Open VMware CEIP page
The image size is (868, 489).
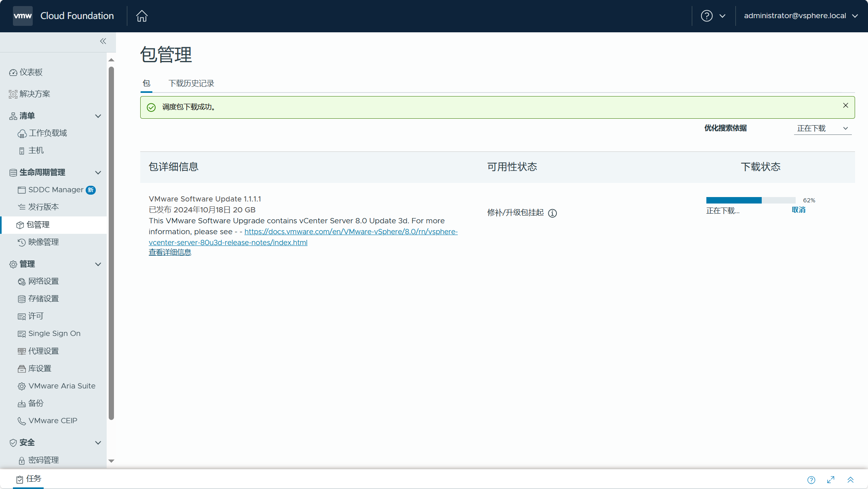tap(48, 421)
